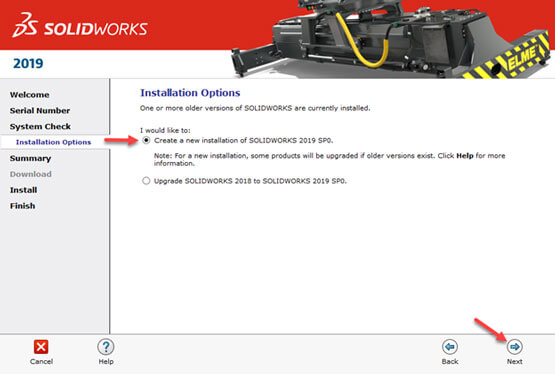Viewport: 555px width, 374px height.
Task: Click the Installation Options heading
Action: (190, 93)
